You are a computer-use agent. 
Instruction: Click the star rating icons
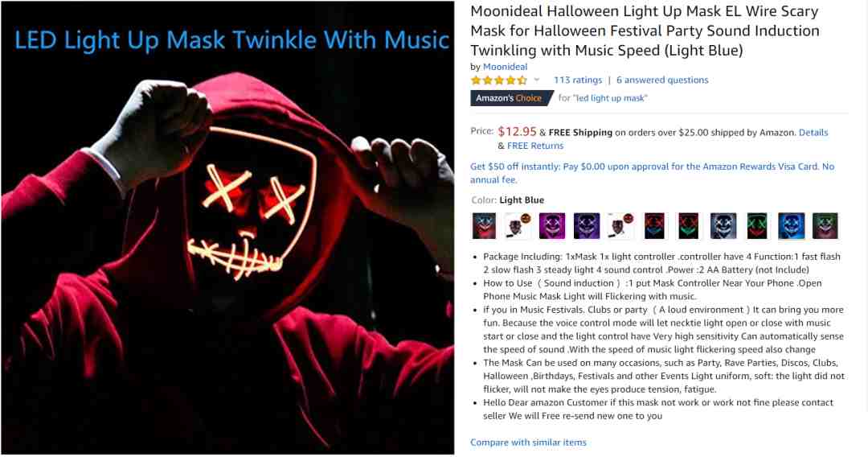[499, 80]
